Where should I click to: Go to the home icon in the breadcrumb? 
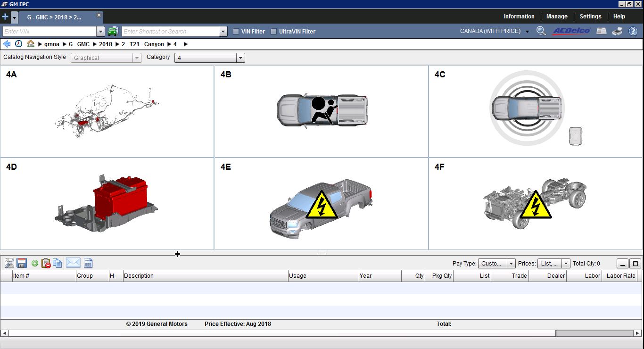[x=31, y=44]
